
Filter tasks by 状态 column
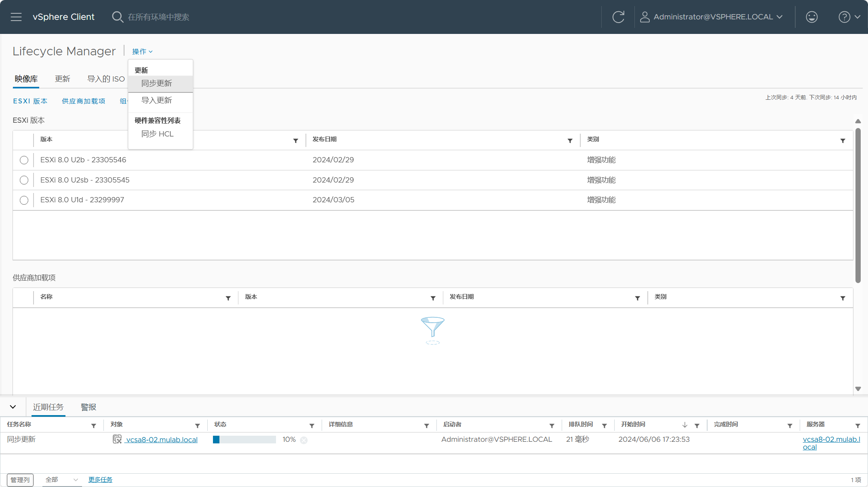(312, 426)
